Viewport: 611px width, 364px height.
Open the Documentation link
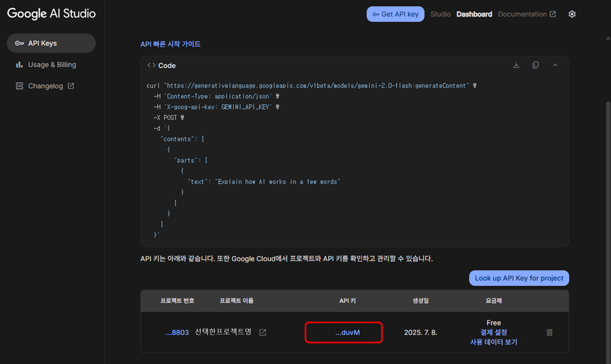527,14
